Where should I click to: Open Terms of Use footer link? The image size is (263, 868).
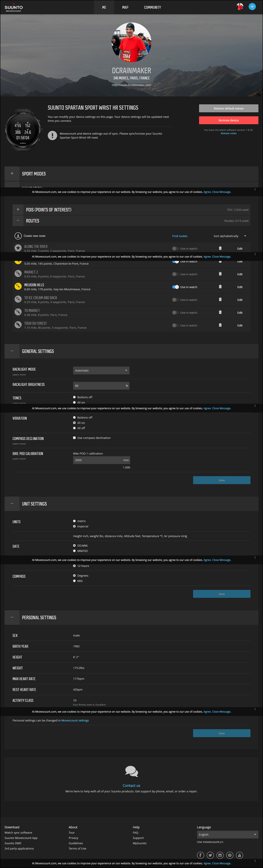[x=77, y=849]
